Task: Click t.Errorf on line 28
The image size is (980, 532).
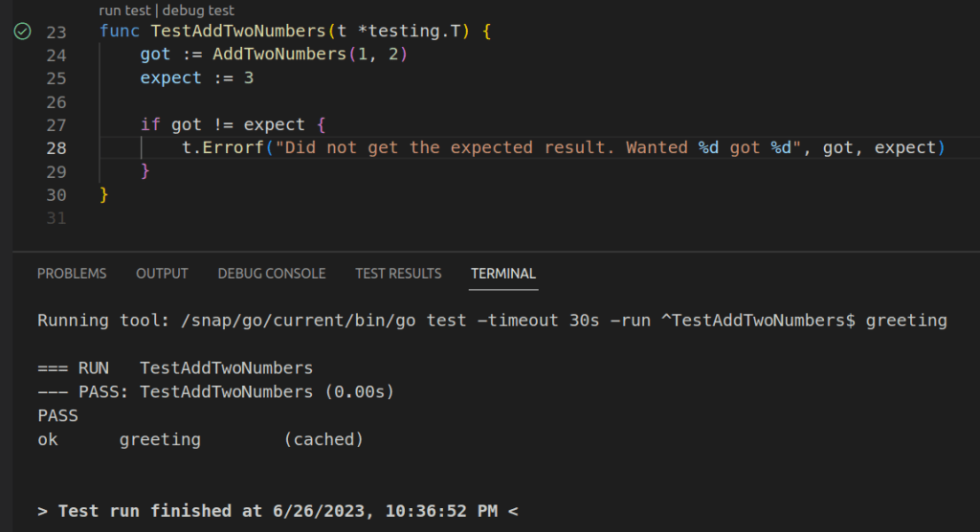Action: coord(222,148)
